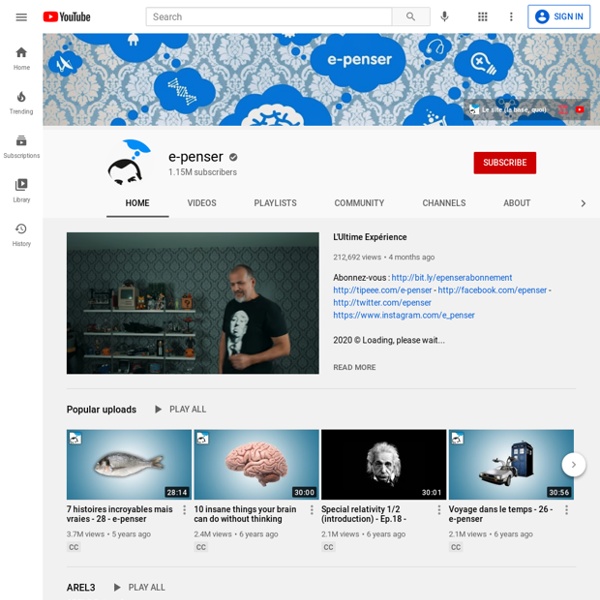Switch to the ABOUT tab
Image resolution: width=600 pixels, height=600 pixels.
[517, 203]
